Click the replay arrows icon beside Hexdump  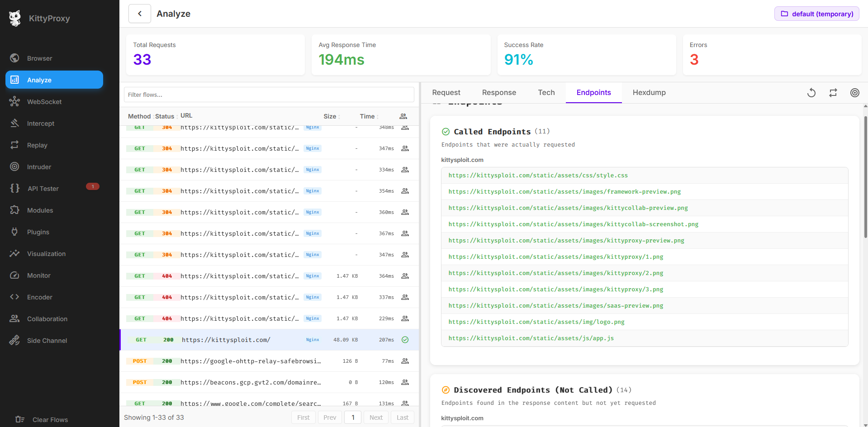[833, 93]
